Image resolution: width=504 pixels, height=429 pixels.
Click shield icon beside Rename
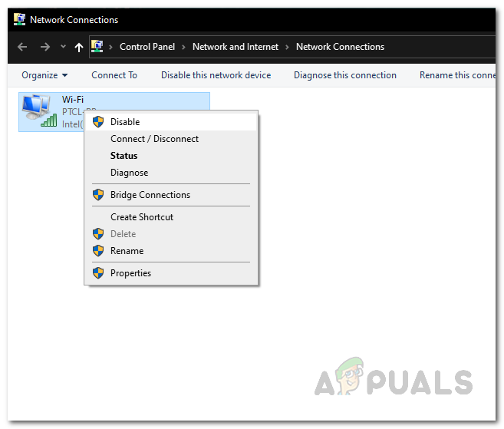[98, 250]
